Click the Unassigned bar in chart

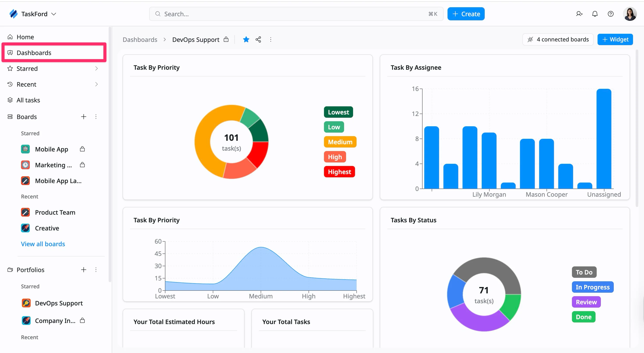point(604,139)
